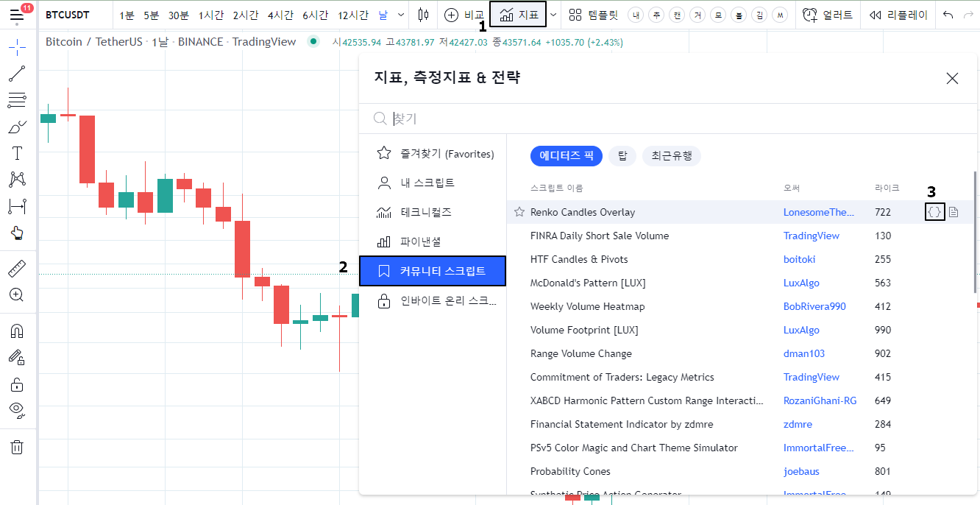Open the Fibonacci and horizontal lines tool
The image size is (980, 505).
(x=17, y=100)
